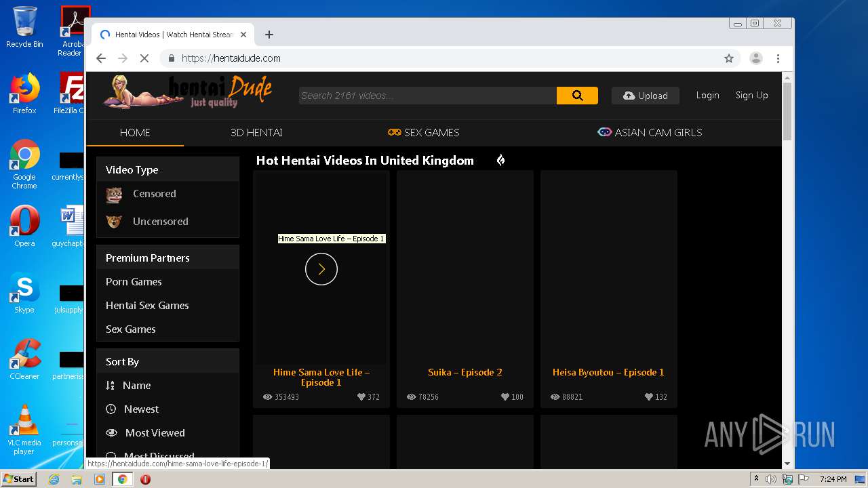Bookmark this page with the star icon
The image size is (868, 488).
click(x=729, y=58)
